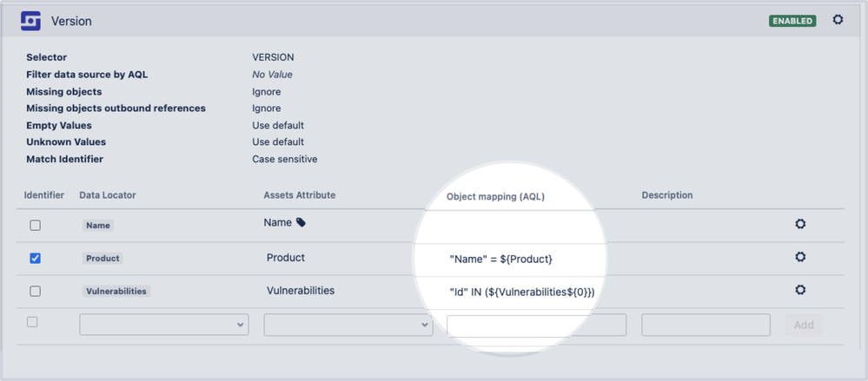
Task: Open gear menu for Name attribute row
Action: pos(800,224)
